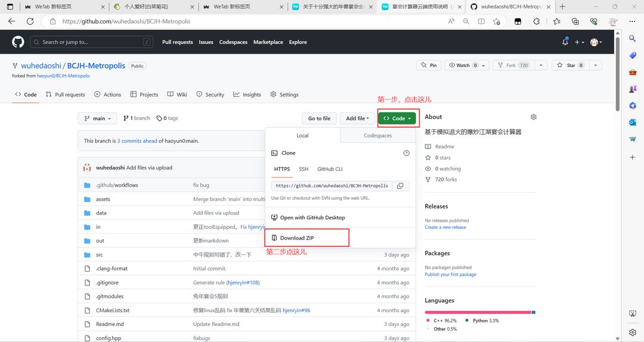Pin this repository
Viewport: 644px width, 342px height.
[429, 66]
